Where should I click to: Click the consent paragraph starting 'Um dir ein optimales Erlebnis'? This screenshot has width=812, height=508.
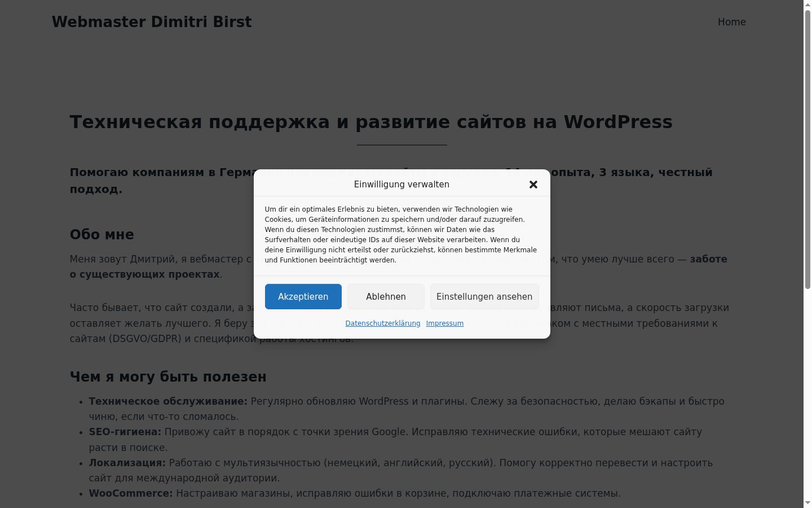pyautogui.click(x=401, y=235)
